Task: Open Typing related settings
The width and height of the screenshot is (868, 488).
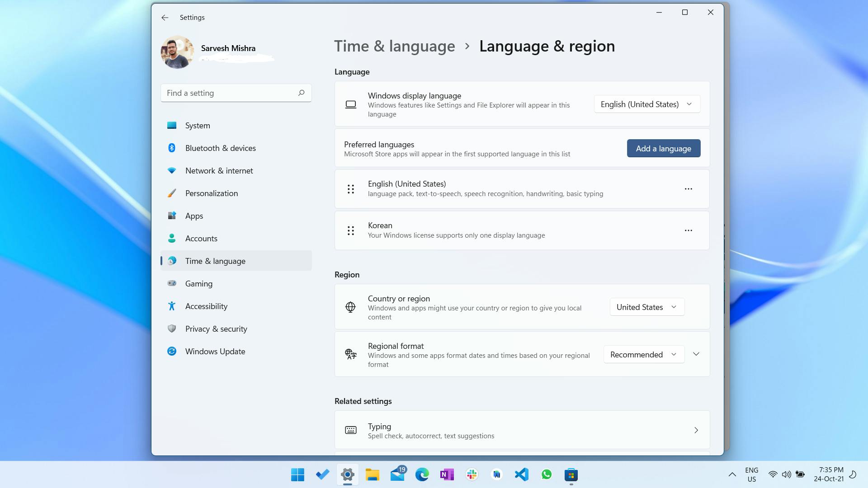Action: 522,430
